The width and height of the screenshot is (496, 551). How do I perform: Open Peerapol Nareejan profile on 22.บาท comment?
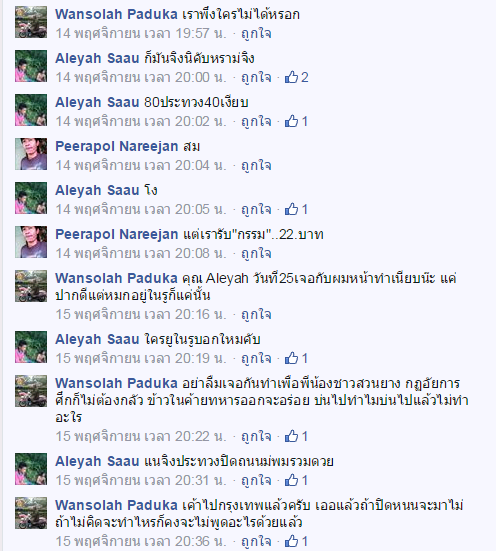(x=117, y=234)
